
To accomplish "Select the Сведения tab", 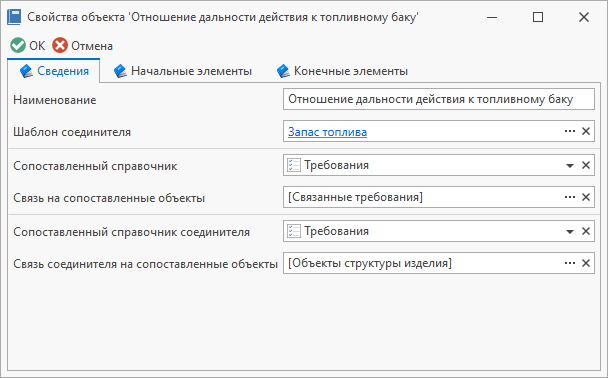I will tap(54, 71).
